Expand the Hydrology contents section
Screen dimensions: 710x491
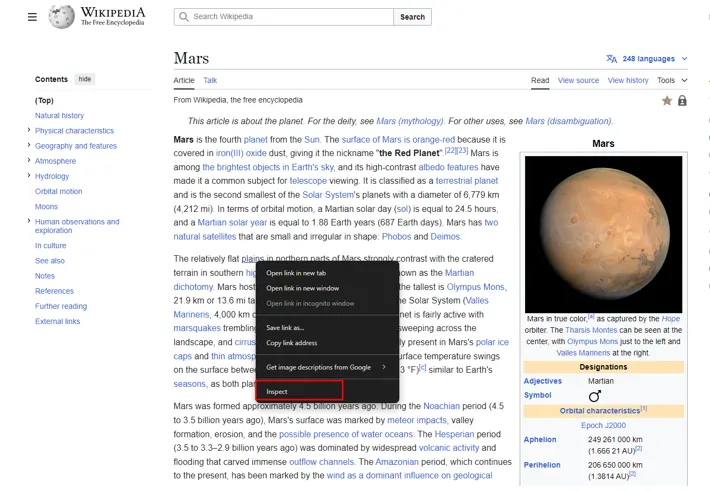(29, 175)
